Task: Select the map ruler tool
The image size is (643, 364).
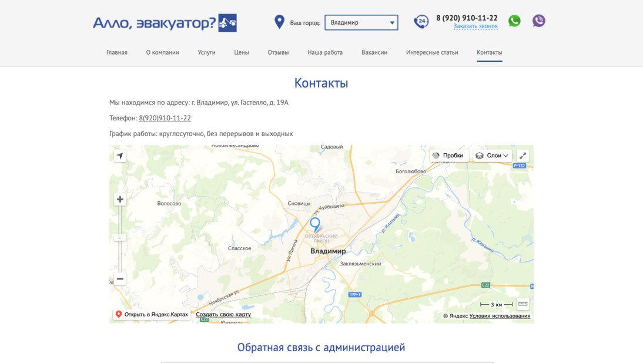Action: click(x=523, y=304)
